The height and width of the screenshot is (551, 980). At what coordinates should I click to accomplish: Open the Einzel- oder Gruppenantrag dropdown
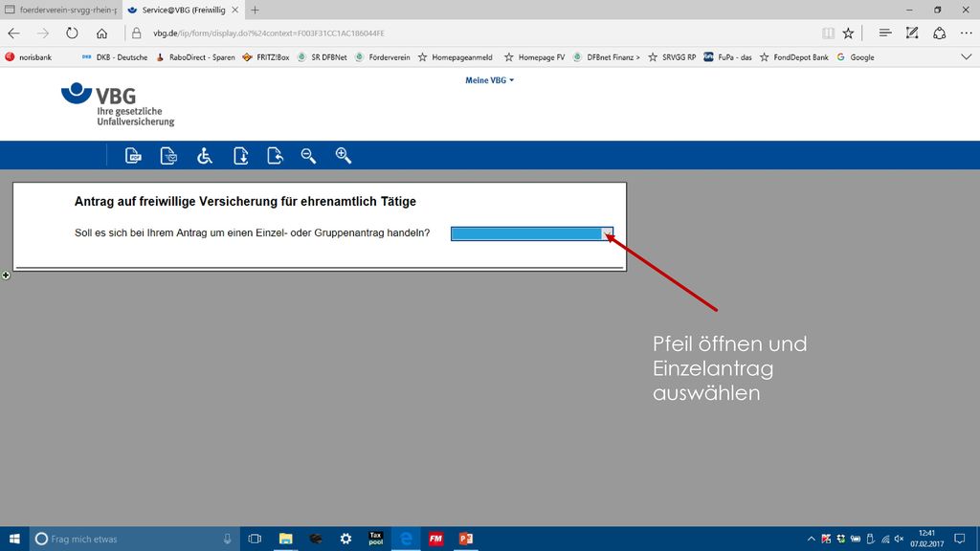click(532, 233)
